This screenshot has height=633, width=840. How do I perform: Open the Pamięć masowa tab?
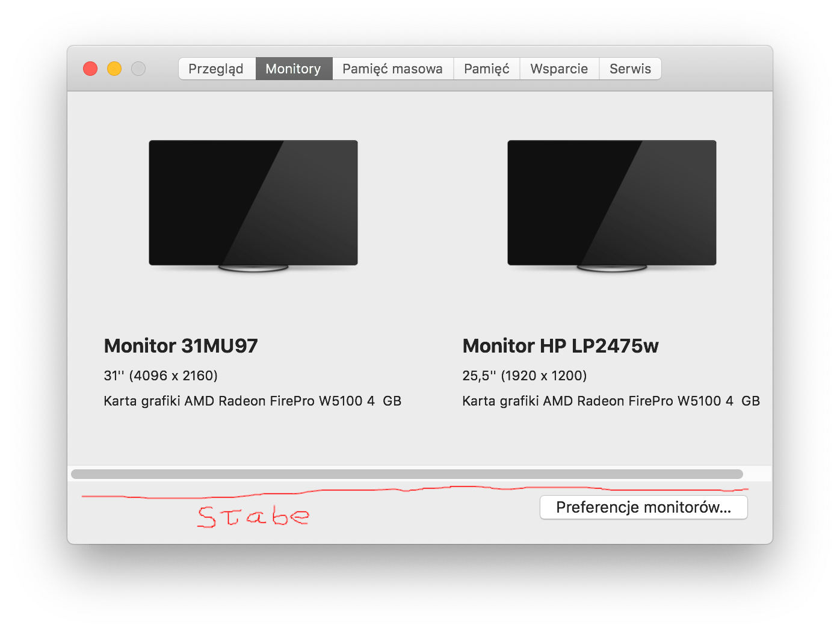(x=393, y=69)
